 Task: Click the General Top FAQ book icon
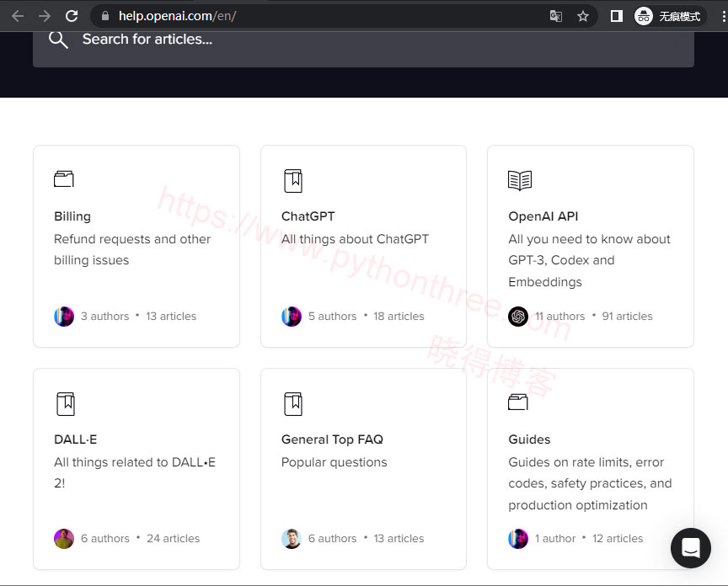(x=293, y=403)
